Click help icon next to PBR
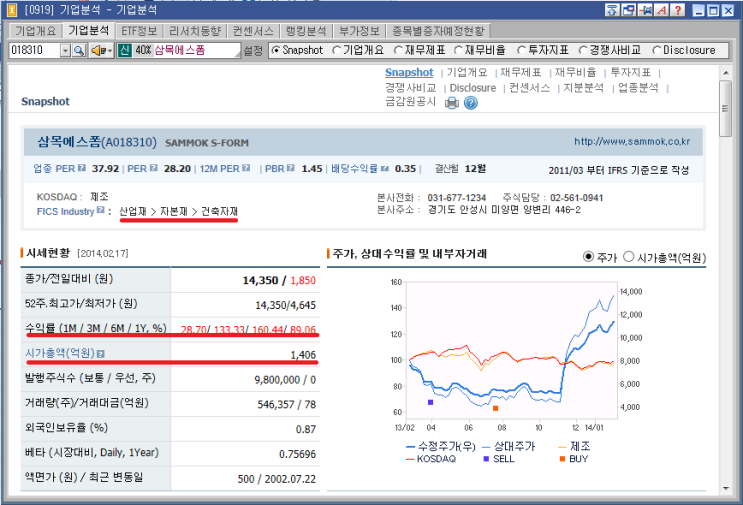Viewport: 743px width, 505px height. coord(291,168)
